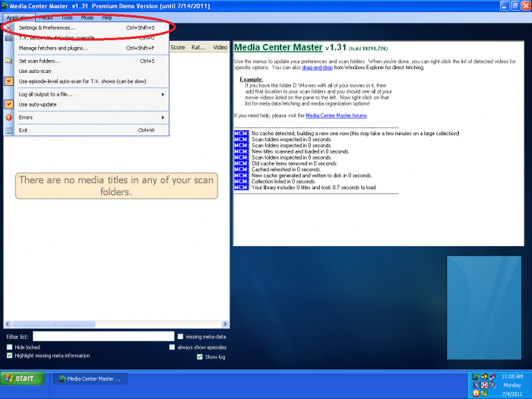
Task: Click the TV icon for series title override
Action: pyautogui.click(x=9, y=38)
